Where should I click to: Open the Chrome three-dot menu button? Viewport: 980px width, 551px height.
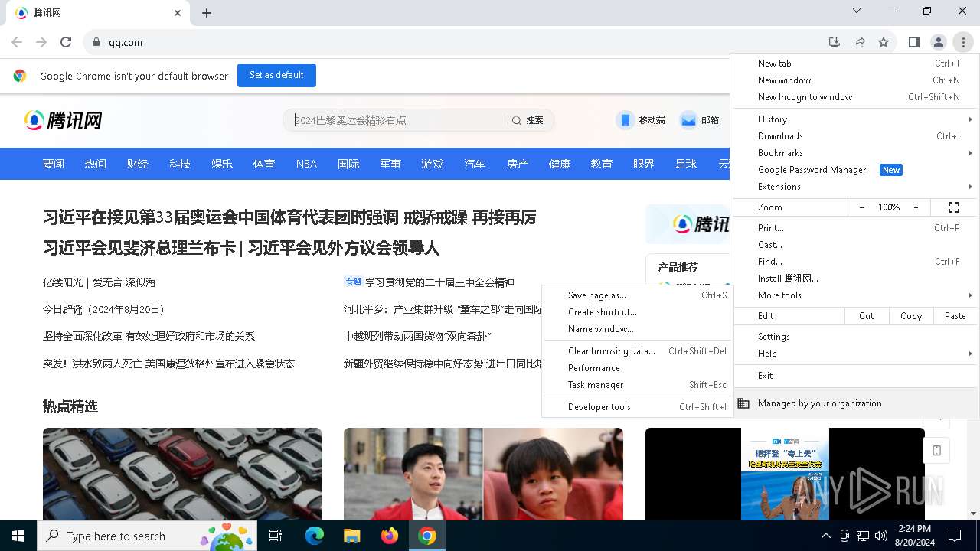click(962, 42)
